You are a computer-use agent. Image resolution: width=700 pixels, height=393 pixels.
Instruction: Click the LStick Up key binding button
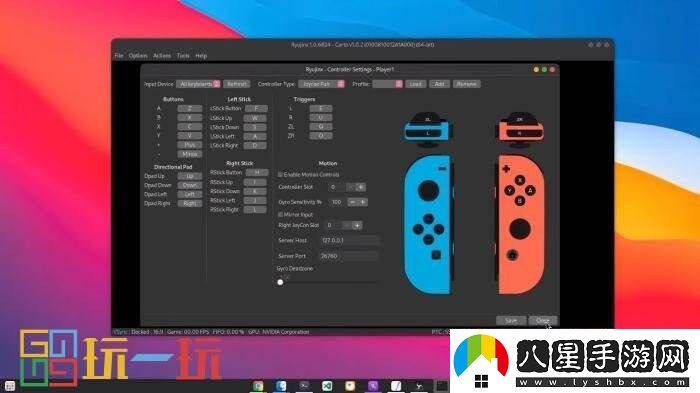click(x=255, y=118)
